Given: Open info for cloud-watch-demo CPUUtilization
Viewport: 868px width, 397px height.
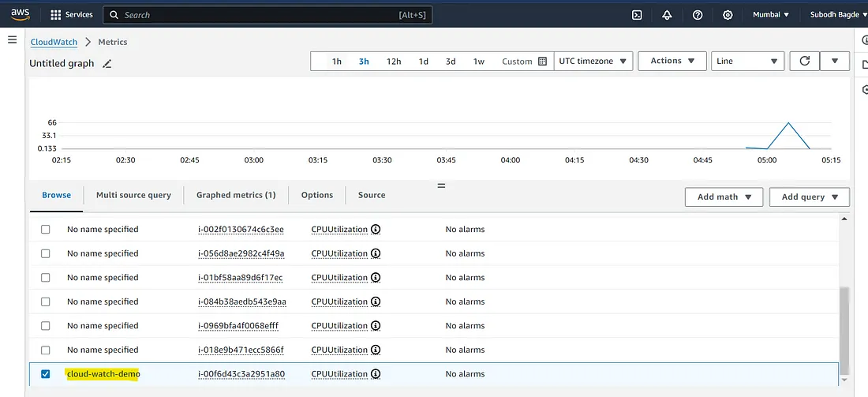Looking at the screenshot, I should pyautogui.click(x=376, y=374).
